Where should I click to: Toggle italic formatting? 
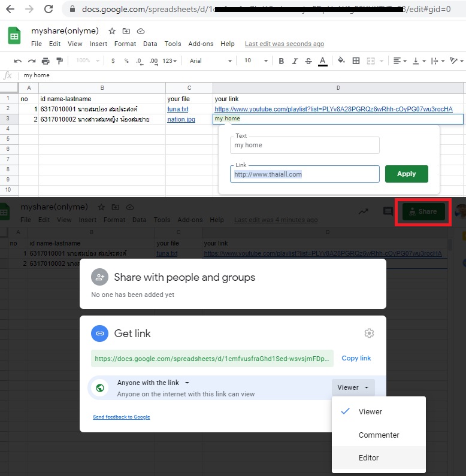point(294,60)
